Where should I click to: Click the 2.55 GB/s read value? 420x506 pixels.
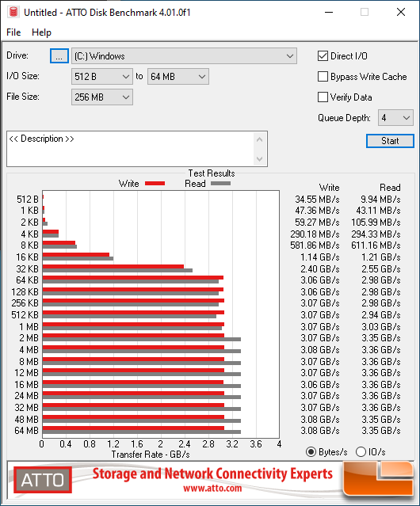(381, 268)
